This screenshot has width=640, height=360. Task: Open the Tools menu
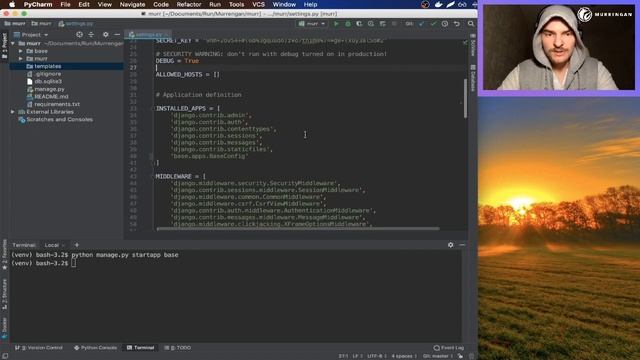pyautogui.click(x=236, y=4)
